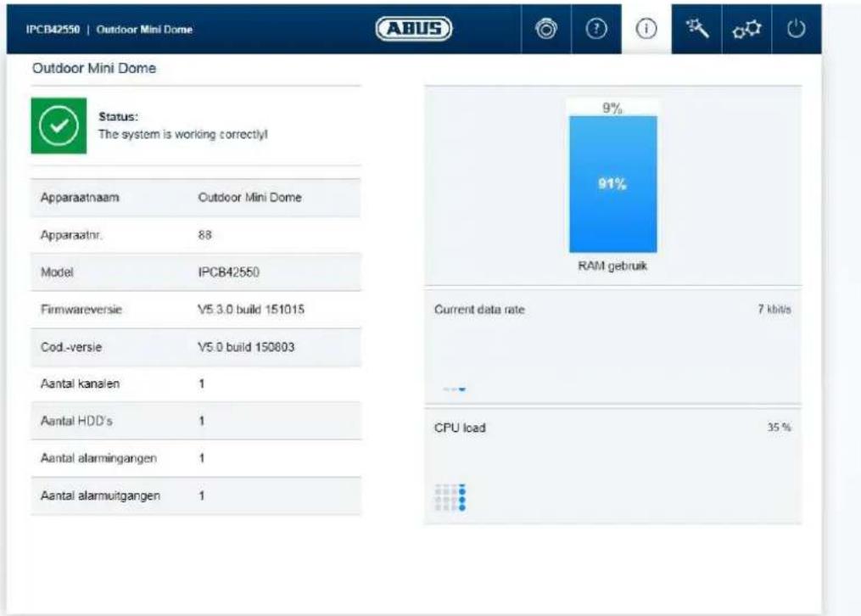Screen dimensions: 861x616
Task: Click the 35 % CPU load value
Action: tap(780, 427)
